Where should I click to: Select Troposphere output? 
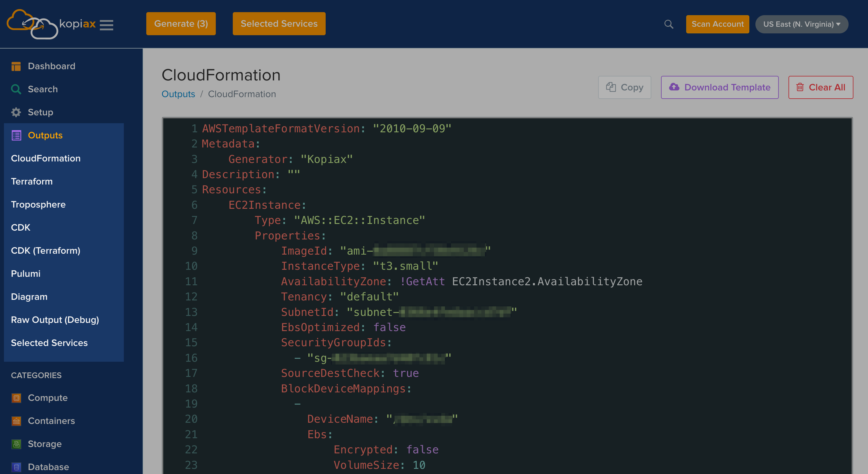coord(38,205)
